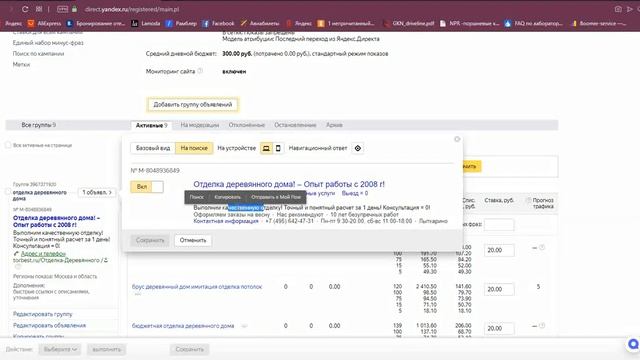
Task: Open the 'Выберите' action dropdown
Action: (x=60, y=349)
